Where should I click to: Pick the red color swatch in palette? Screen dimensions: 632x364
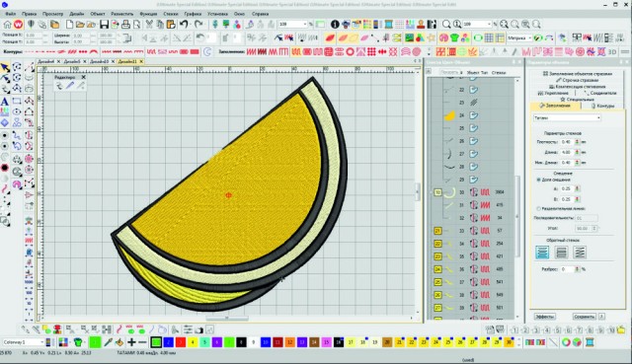181,342
